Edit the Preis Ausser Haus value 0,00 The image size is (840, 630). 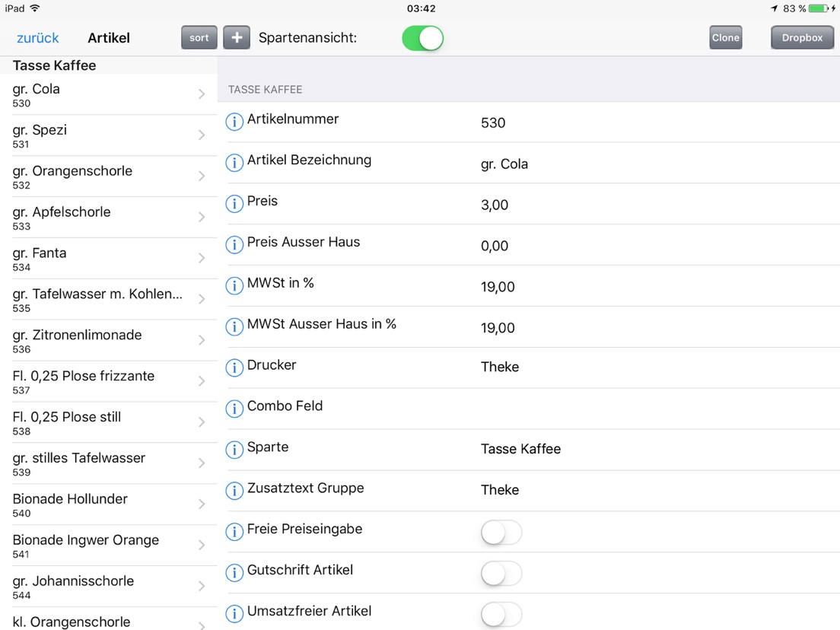(x=495, y=246)
